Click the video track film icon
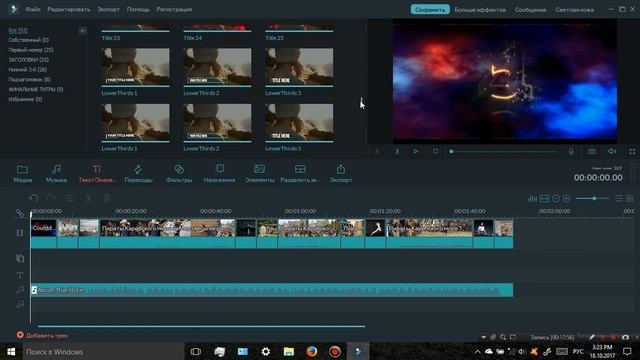 [20, 233]
